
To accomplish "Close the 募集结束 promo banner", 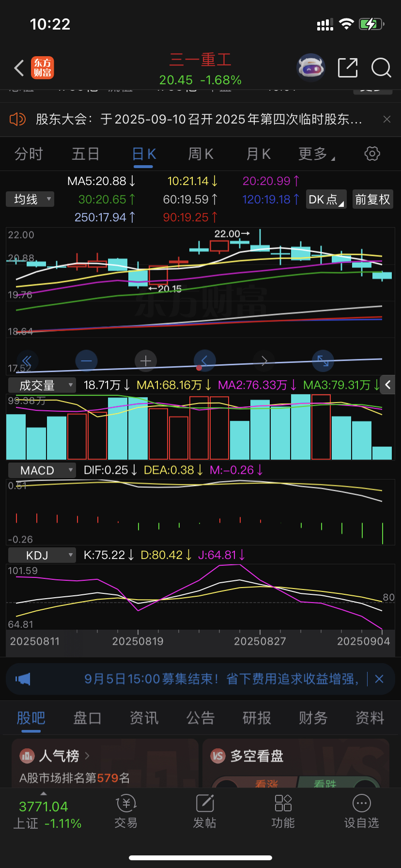I will pyautogui.click(x=379, y=679).
